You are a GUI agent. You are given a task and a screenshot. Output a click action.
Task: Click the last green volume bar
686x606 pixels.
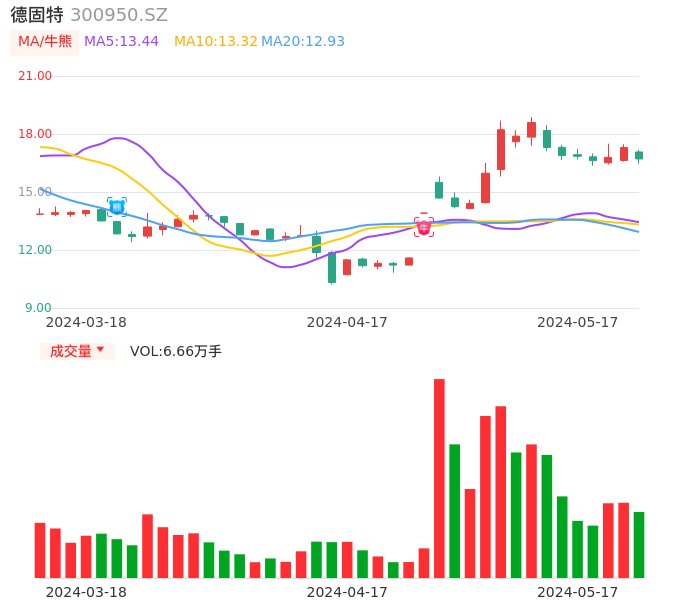click(639, 545)
